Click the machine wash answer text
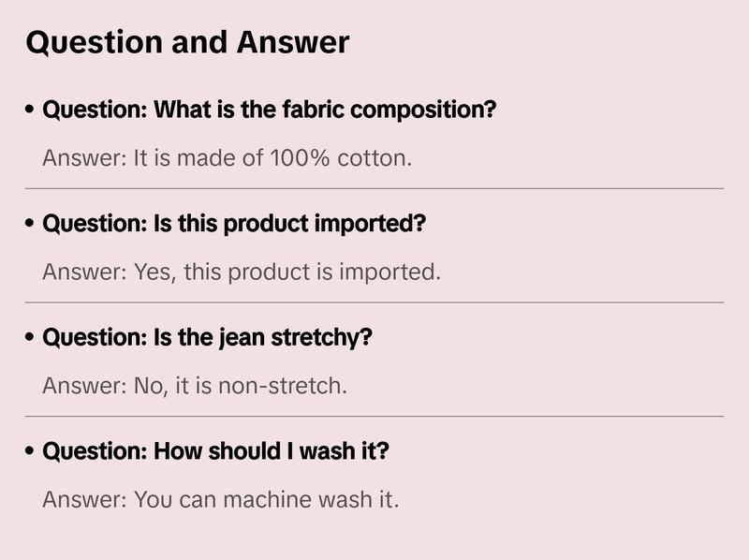Viewport: 749px width, 560px height. point(220,499)
